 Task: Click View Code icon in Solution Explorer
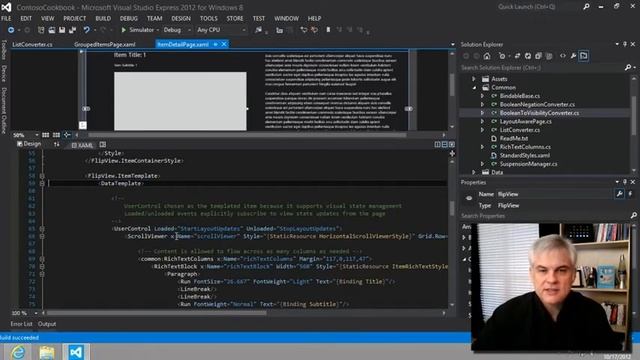point(563,56)
